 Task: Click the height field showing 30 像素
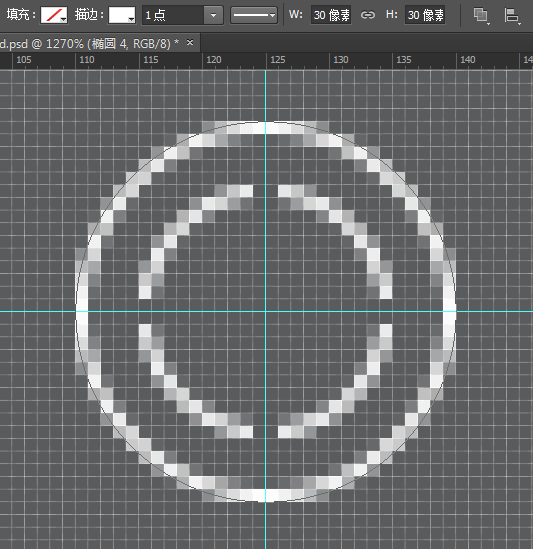(x=425, y=15)
